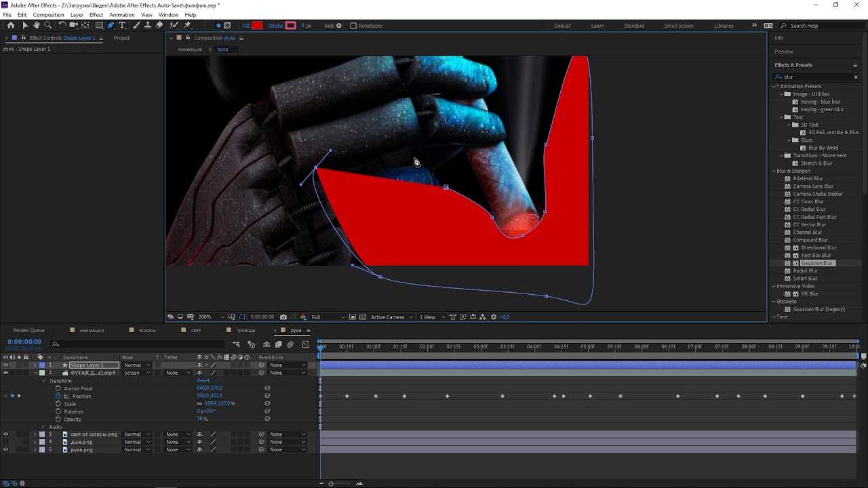Image resolution: width=868 pixels, height=488 pixels.
Task: Expand the дым.png layer
Action: 35,442
